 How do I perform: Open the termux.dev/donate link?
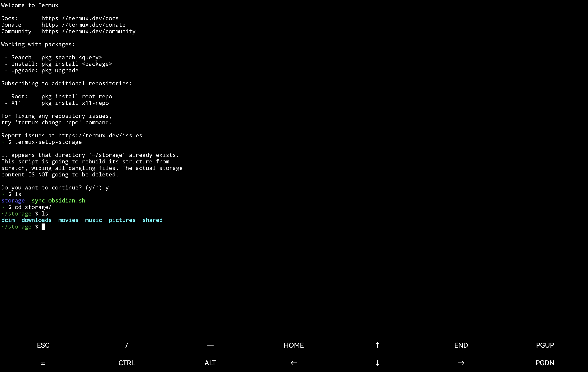click(83, 25)
